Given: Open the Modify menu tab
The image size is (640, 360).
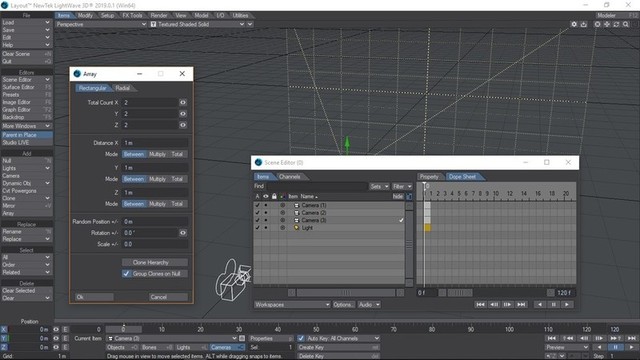Looking at the screenshot, I should (x=85, y=16).
